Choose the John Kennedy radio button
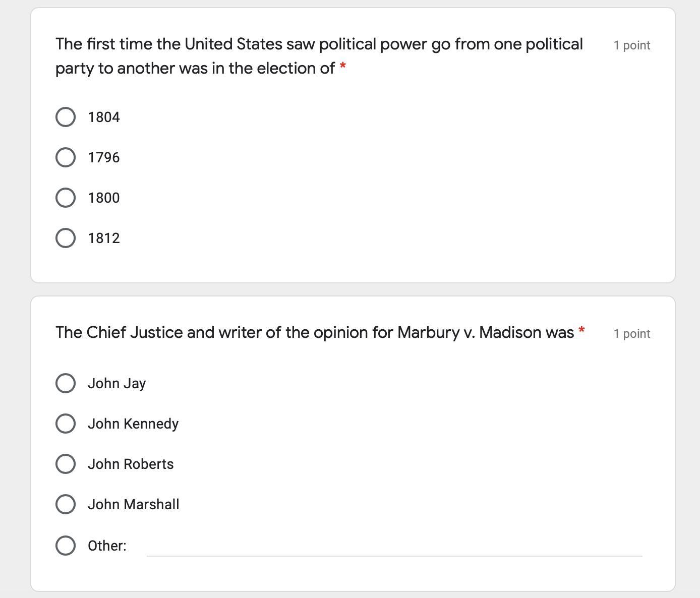 click(x=66, y=424)
